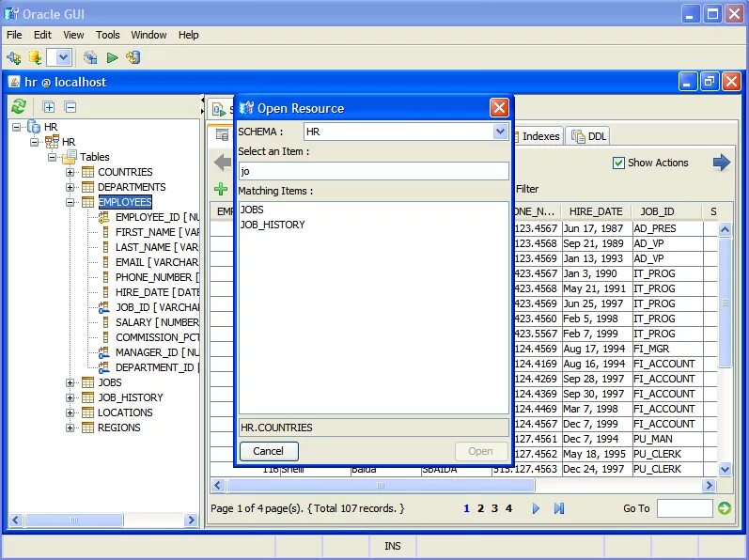Expand the JOB_HISTORY table node
Screen dimensions: 749x560
[x=70, y=397]
